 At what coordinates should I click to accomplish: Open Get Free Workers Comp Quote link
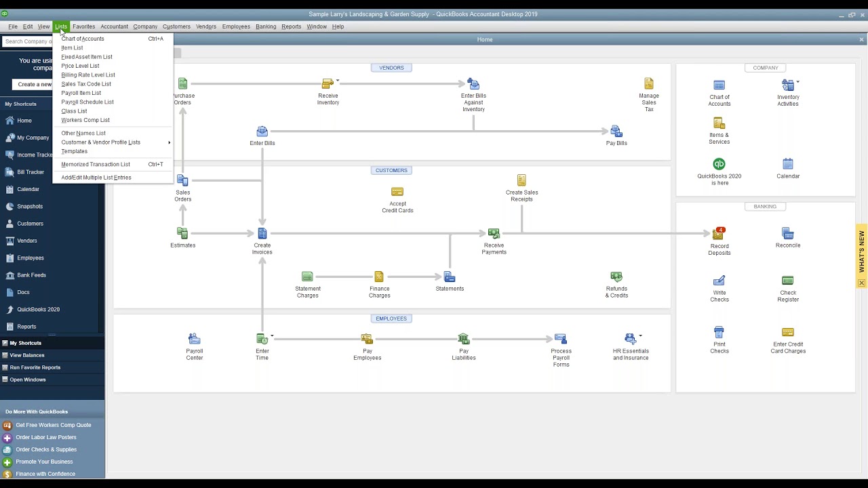coord(52,426)
